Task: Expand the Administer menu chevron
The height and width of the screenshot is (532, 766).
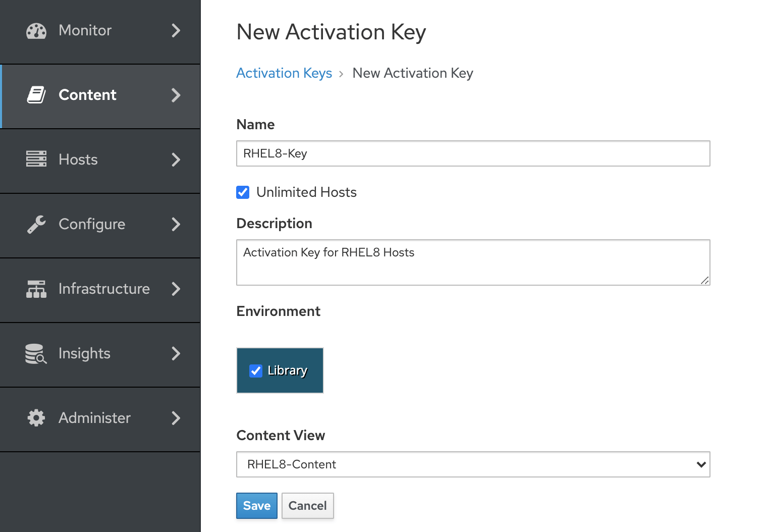Action: (176, 418)
